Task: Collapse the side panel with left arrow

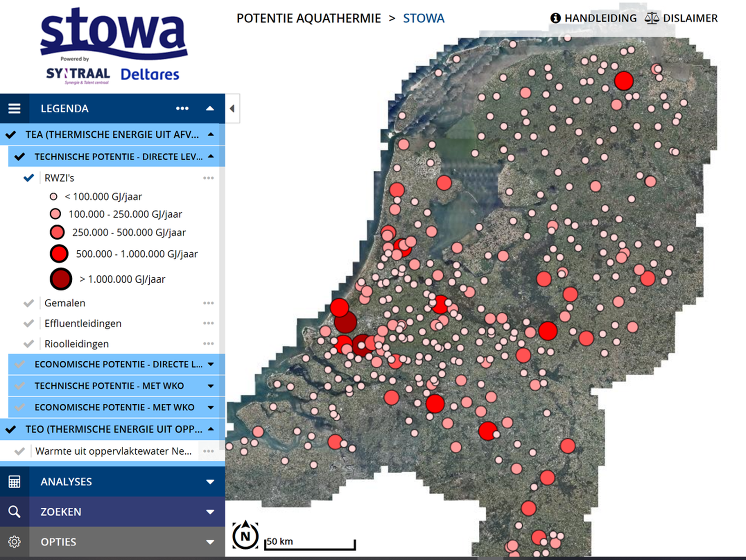Action: tap(232, 109)
